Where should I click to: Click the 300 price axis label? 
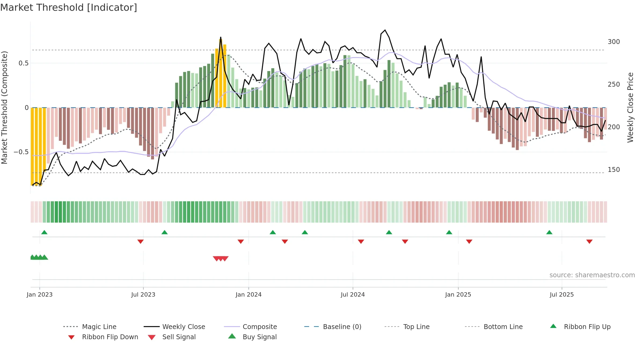point(614,42)
